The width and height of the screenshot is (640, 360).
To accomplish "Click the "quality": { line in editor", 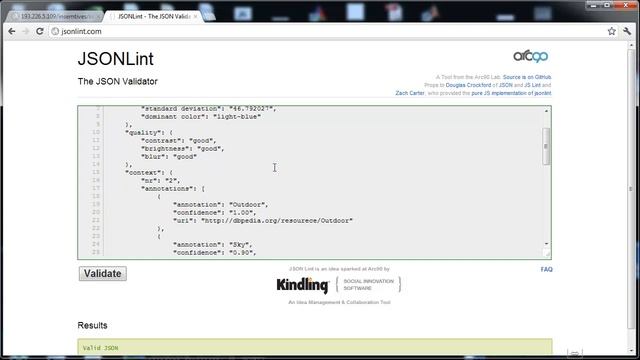I will coord(149,133).
